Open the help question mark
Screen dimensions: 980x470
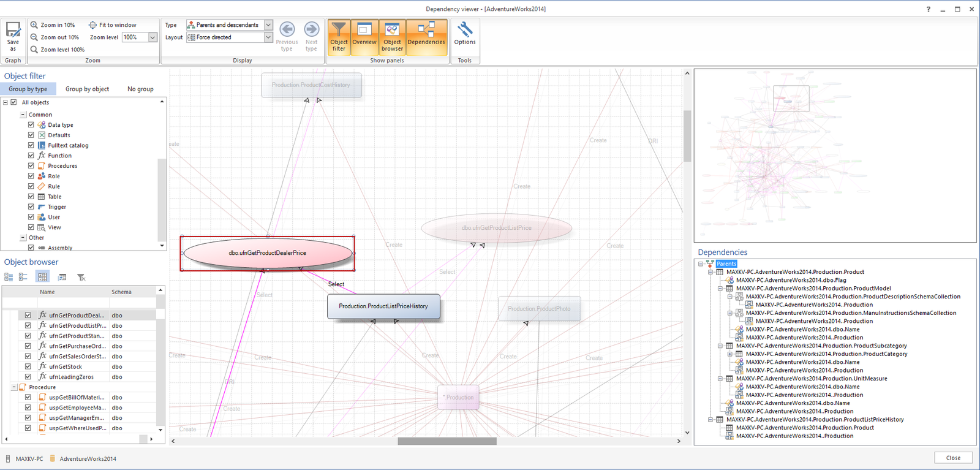click(928, 9)
